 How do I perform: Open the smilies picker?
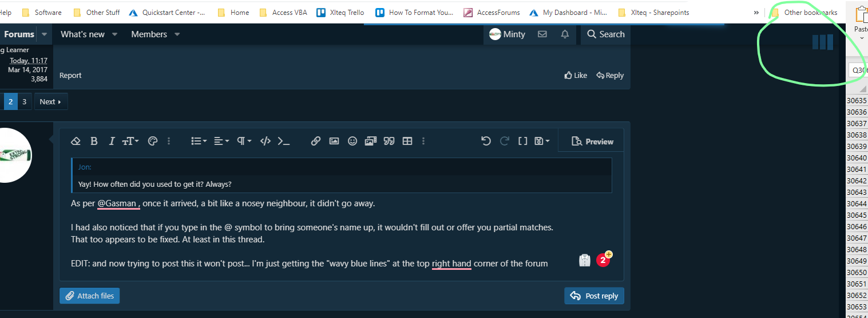[352, 141]
